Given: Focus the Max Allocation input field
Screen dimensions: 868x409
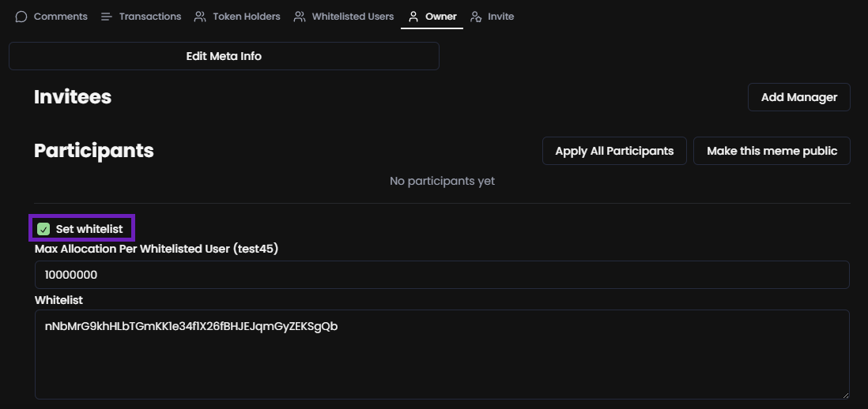Looking at the screenshot, I should [x=442, y=275].
